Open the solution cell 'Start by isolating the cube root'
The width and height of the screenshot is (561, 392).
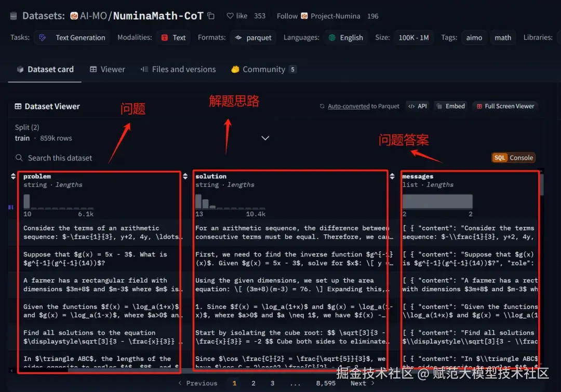(292, 337)
